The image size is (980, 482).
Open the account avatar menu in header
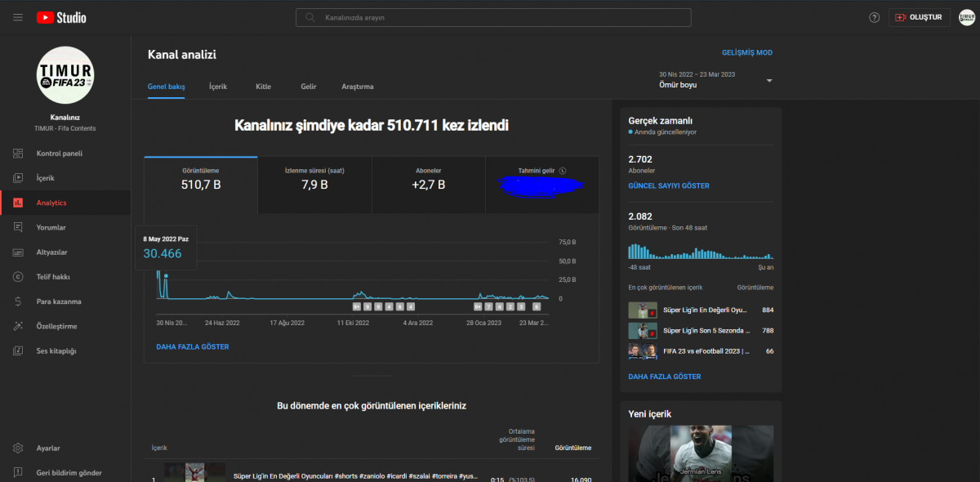pyautogui.click(x=967, y=17)
